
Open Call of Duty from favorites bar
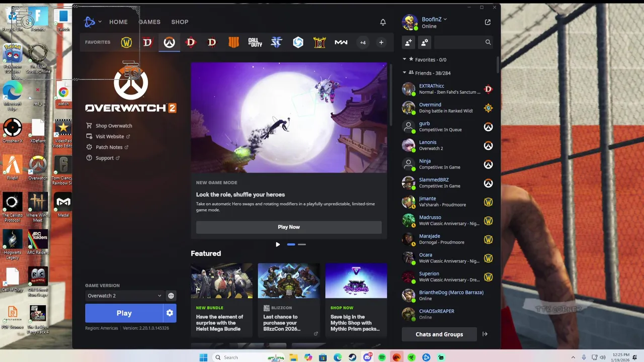pyautogui.click(x=255, y=43)
